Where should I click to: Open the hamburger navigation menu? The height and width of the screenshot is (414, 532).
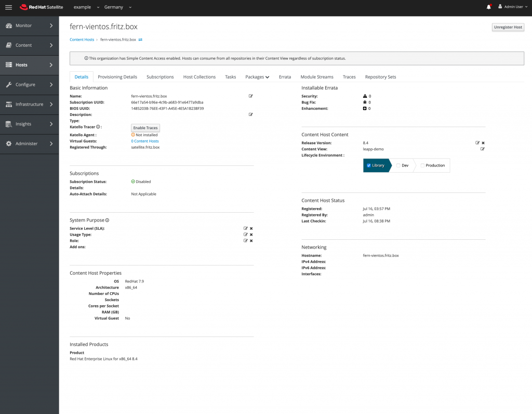tap(8, 7)
